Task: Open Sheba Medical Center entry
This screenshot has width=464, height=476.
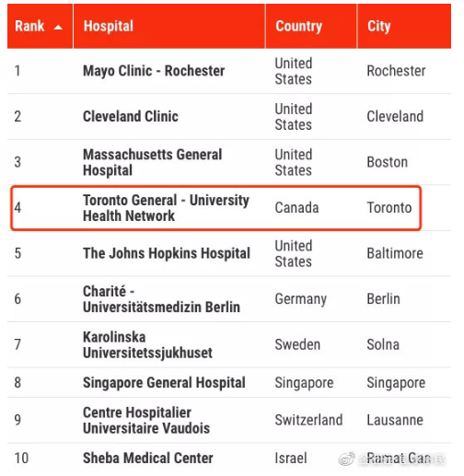Action: [x=148, y=459]
